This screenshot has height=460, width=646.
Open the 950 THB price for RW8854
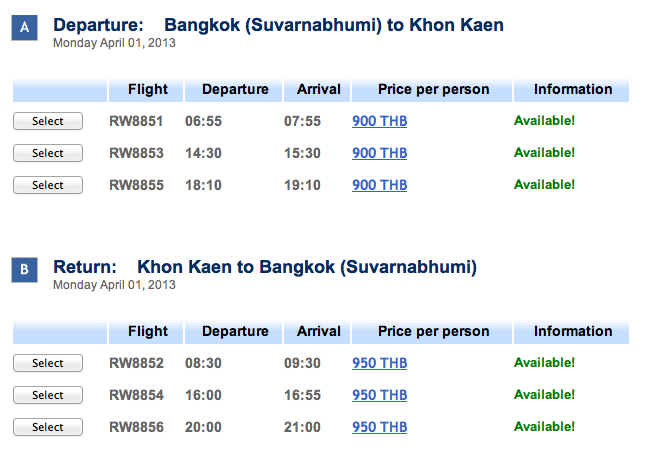pyautogui.click(x=379, y=395)
